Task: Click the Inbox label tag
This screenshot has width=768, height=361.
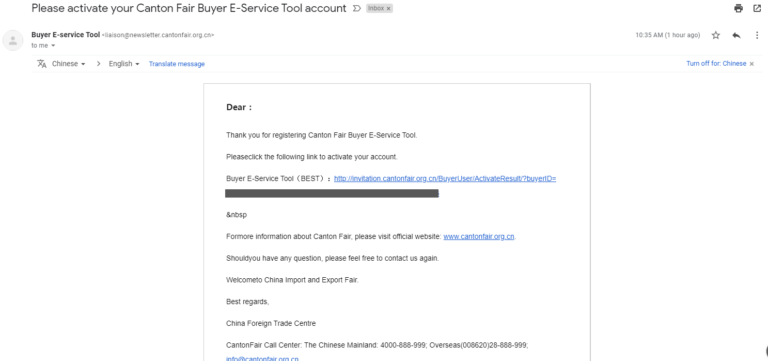Action: (x=376, y=9)
